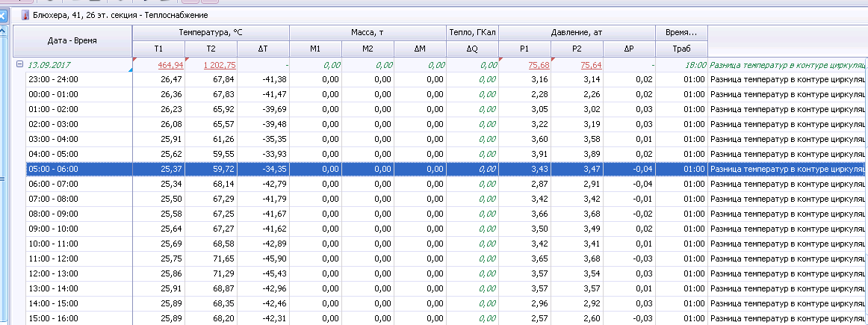Click the ΔT column header
868x325 pixels.
point(263,49)
